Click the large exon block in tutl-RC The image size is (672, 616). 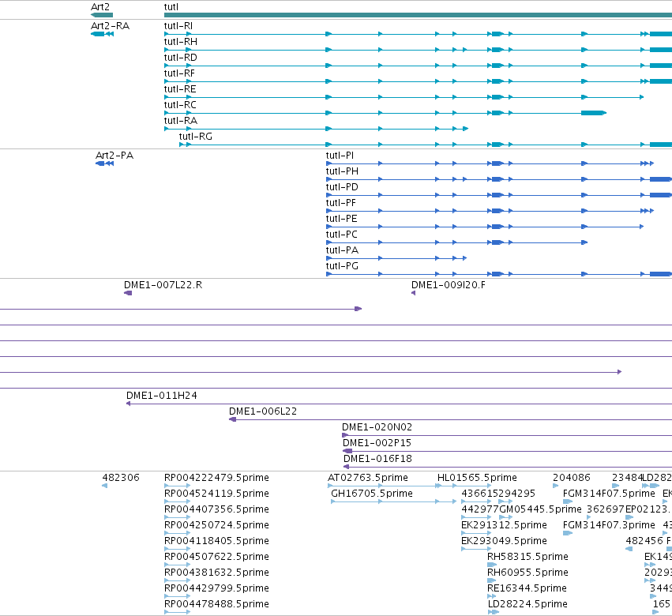coord(594,113)
